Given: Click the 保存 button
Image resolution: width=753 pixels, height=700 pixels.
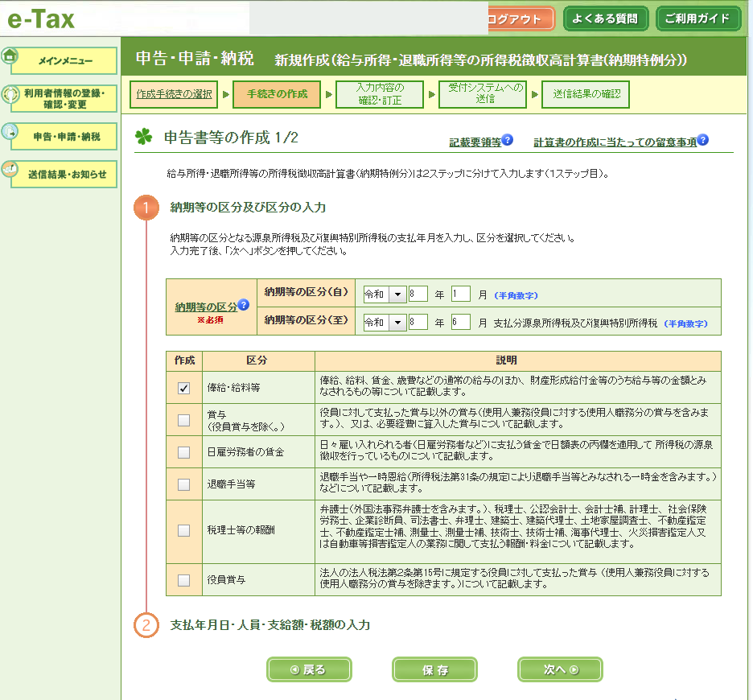Looking at the screenshot, I should coord(434,669).
